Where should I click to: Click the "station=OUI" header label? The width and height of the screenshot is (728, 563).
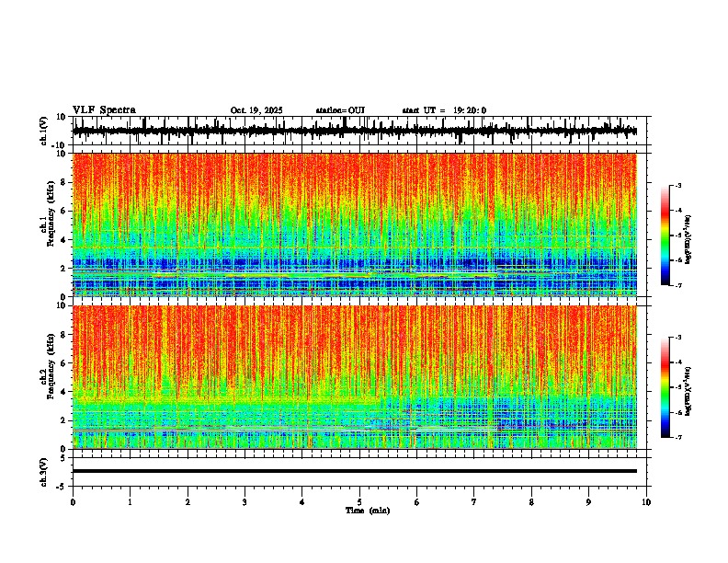(340, 110)
